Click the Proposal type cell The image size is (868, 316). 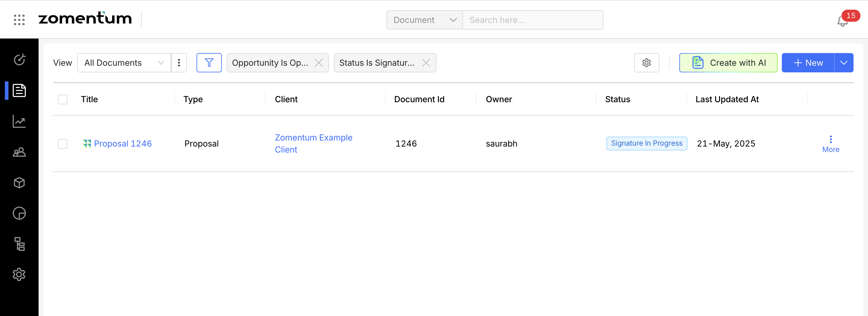(202, 144)
